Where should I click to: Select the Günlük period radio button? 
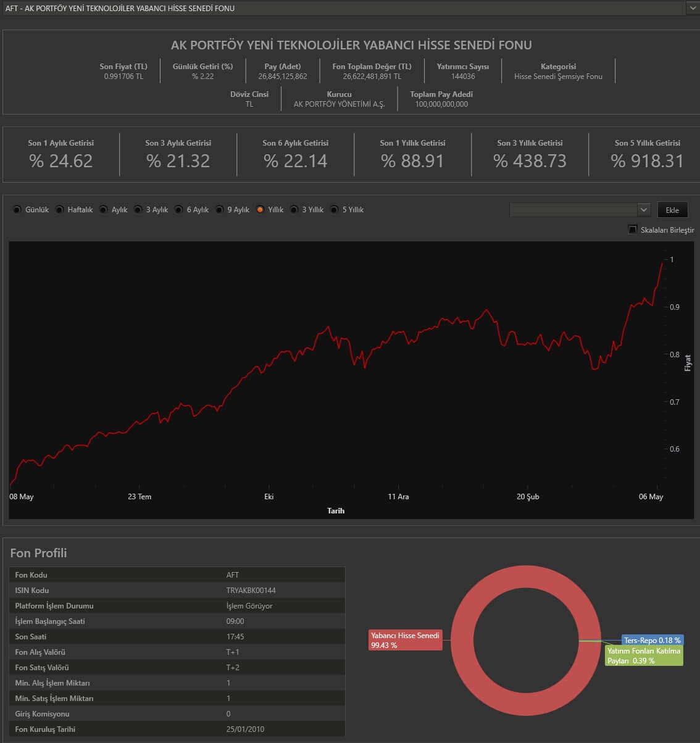click(17, 210)
